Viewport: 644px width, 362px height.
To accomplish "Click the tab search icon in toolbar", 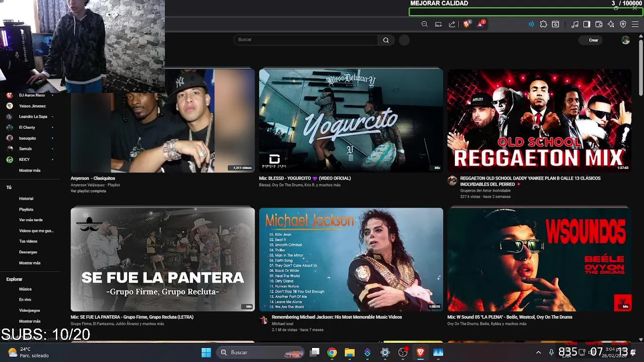I will pyautogui.click(x=555, y=24).
